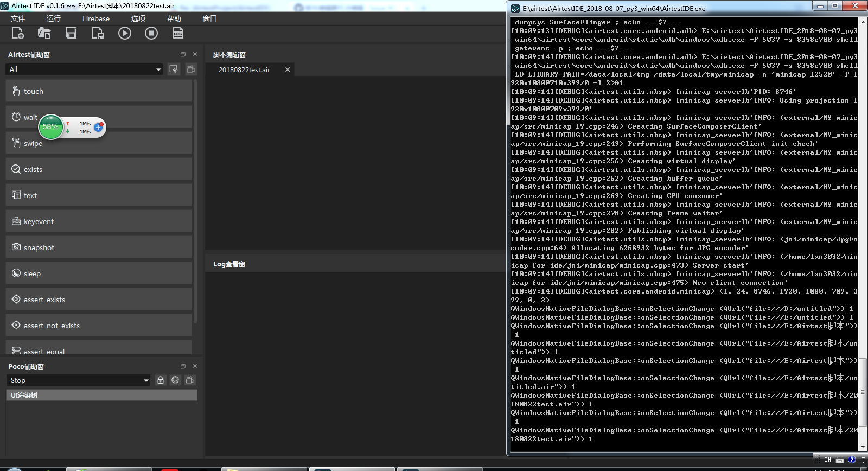Insert a sleep command
Screen dimensions: 868x471
tap(99, 273)
